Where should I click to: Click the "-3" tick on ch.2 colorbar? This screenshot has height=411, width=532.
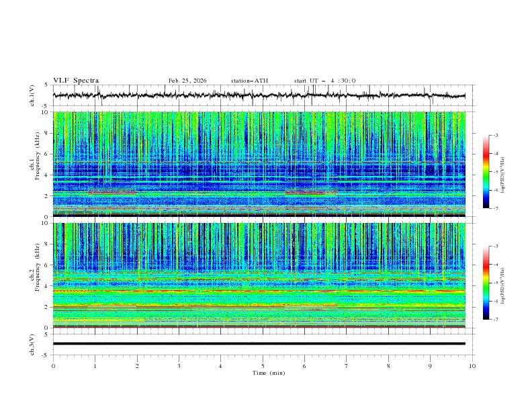[x=495, y=246]
